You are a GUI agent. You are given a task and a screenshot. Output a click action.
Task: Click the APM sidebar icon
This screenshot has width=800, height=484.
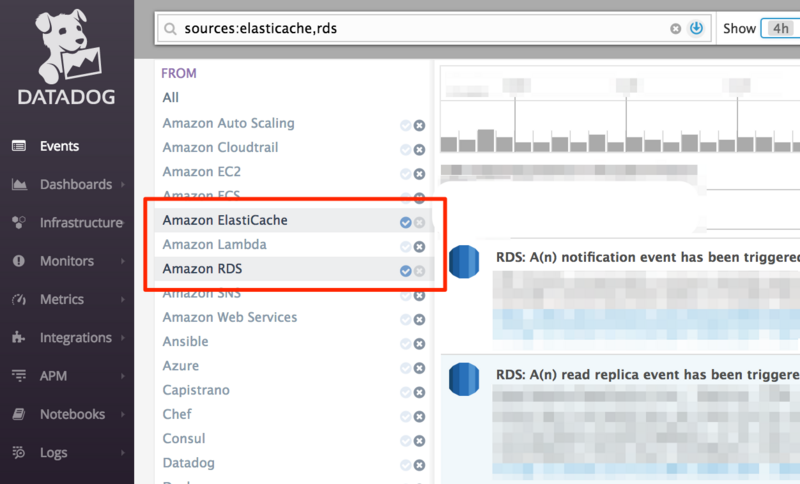click(x=19, y=376)
